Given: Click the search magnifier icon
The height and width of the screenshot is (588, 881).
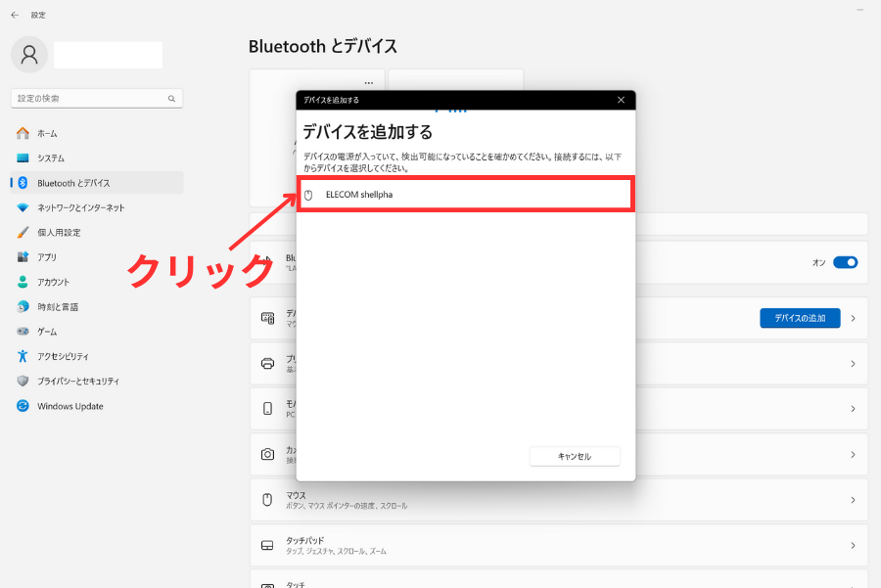Looking at the screenshot, I should click(171, 98).
